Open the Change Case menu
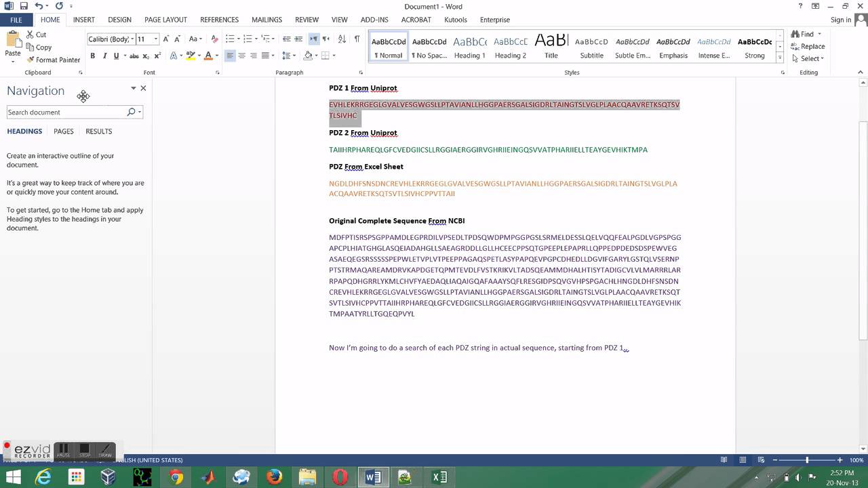The height and width of the screenshot is (488, 868). pos(195,39)
